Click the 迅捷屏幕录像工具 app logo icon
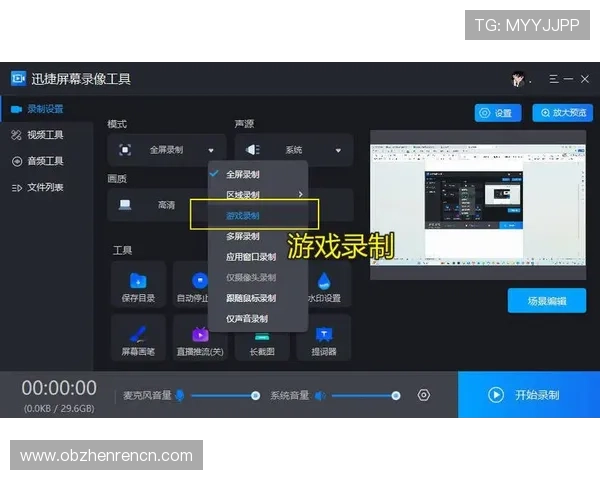This screenshot has width=600, height=480. (x=18, y=78)
